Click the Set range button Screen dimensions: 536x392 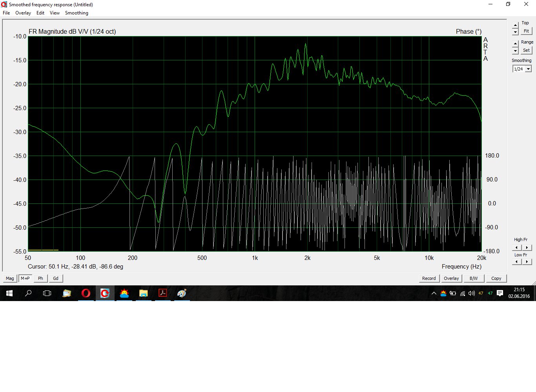tap(526, 50)
